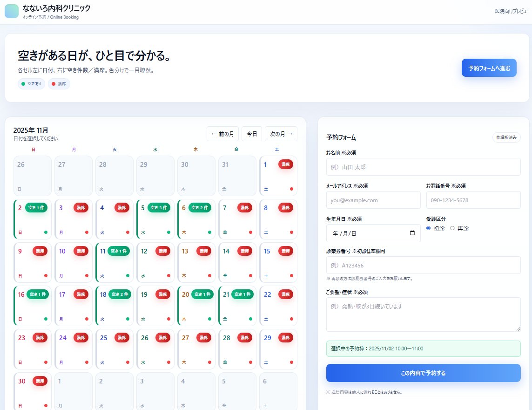Click the 選択中の予約枠 notice text

377,348
